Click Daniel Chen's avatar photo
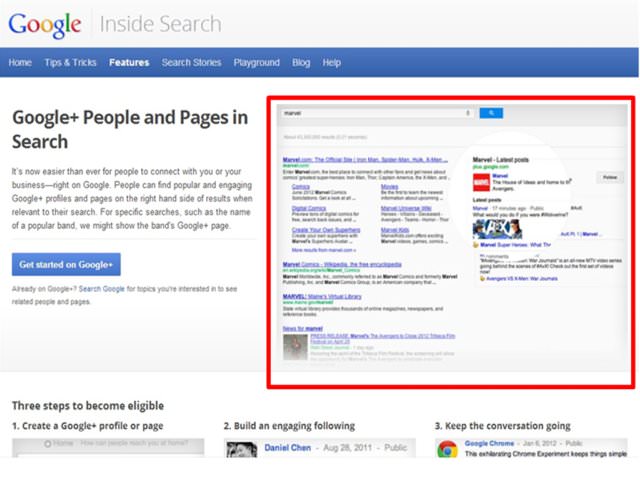 (x=242, y=450)
